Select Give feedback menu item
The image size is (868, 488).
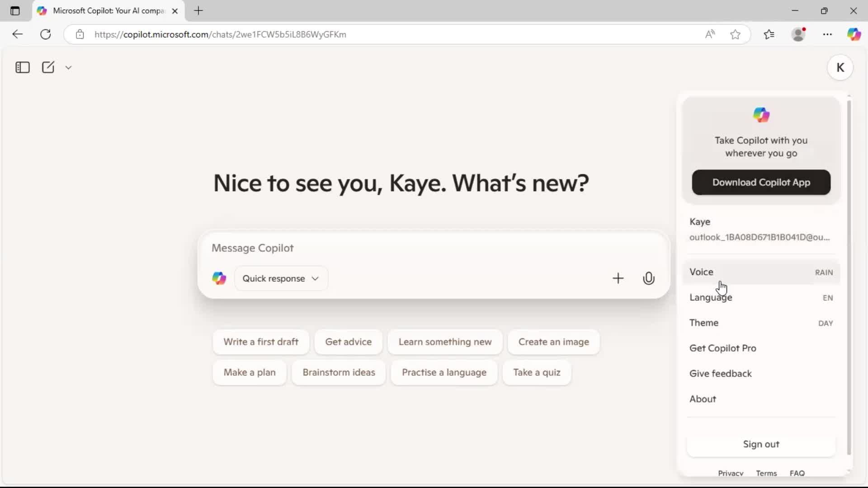761,374
